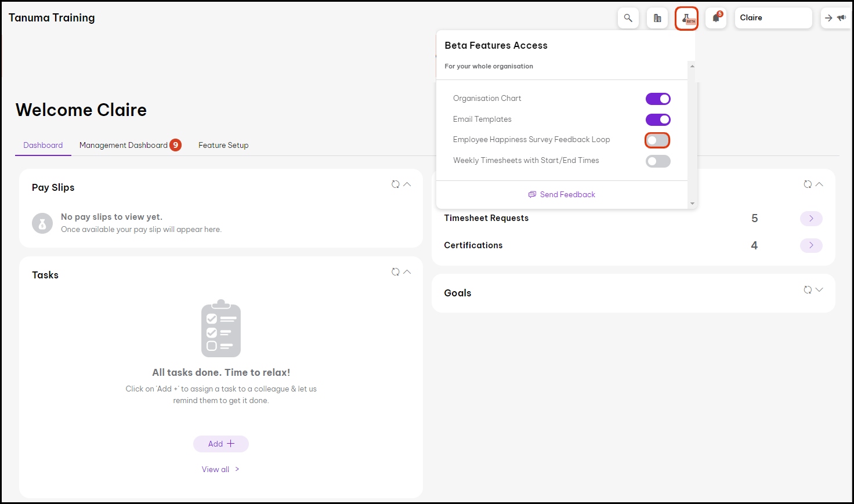Screen dimensions: 854x504
Task: Refresh the Goals widget
Action: point(807,290)
